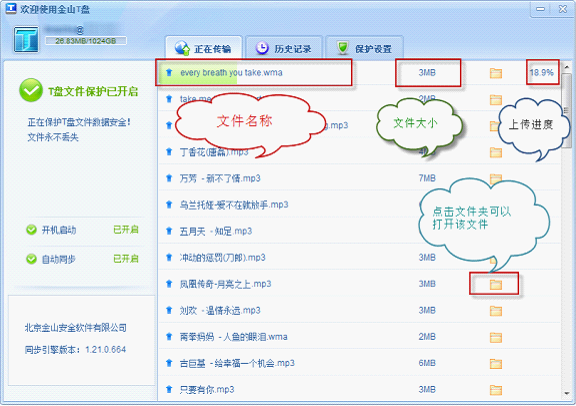Click scrollbar up arrow in transfer list

(566, 67)
